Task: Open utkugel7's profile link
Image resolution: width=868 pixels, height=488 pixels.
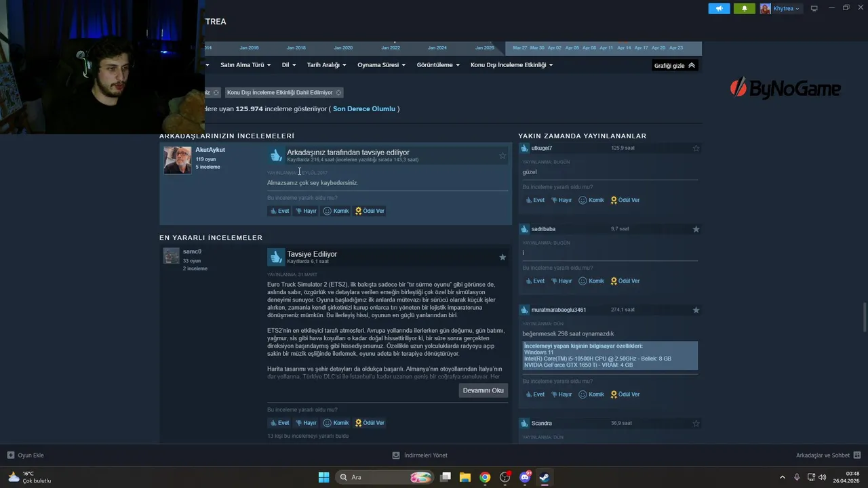Action: [x=542, y=148]
